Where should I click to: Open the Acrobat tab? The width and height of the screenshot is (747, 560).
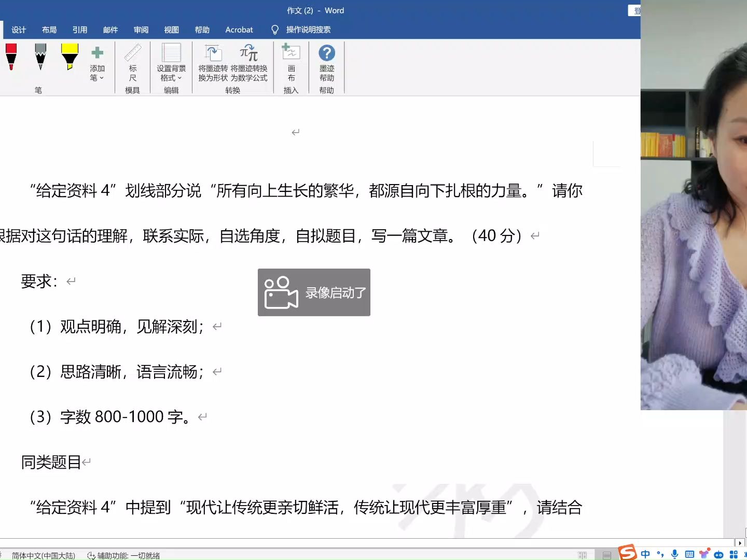coord(239,30)
